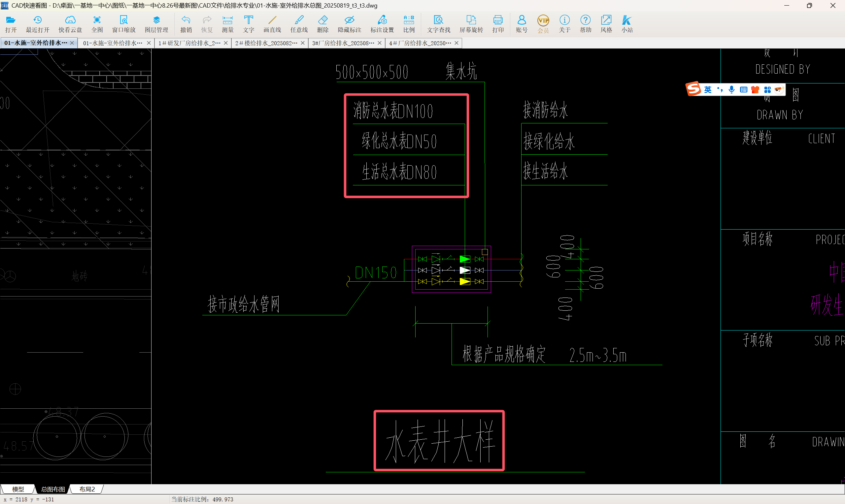Toggle 隐藏标注 hide annotations
This screenshot has height=504, width=845.
(x=349, y=24)
